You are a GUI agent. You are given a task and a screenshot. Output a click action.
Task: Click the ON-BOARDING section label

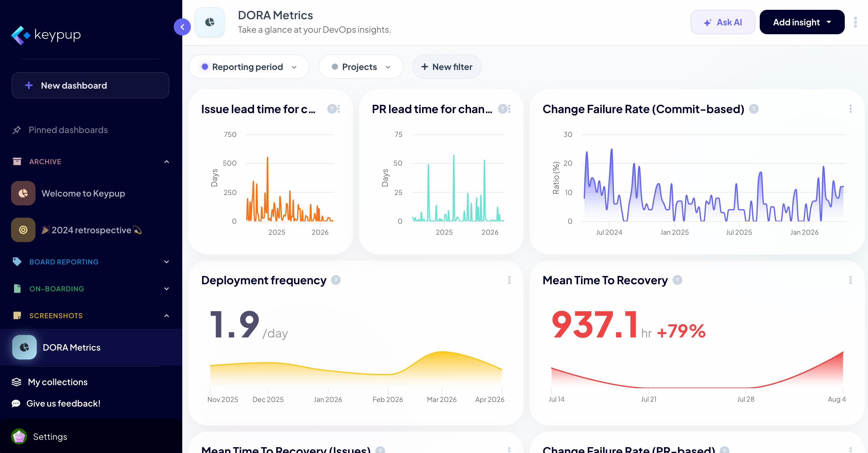coord(57,289)
